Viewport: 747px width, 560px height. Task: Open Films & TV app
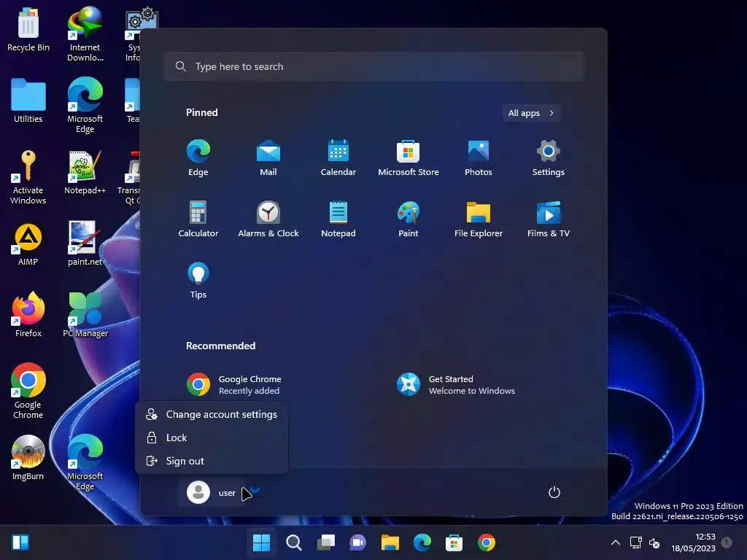549,219
